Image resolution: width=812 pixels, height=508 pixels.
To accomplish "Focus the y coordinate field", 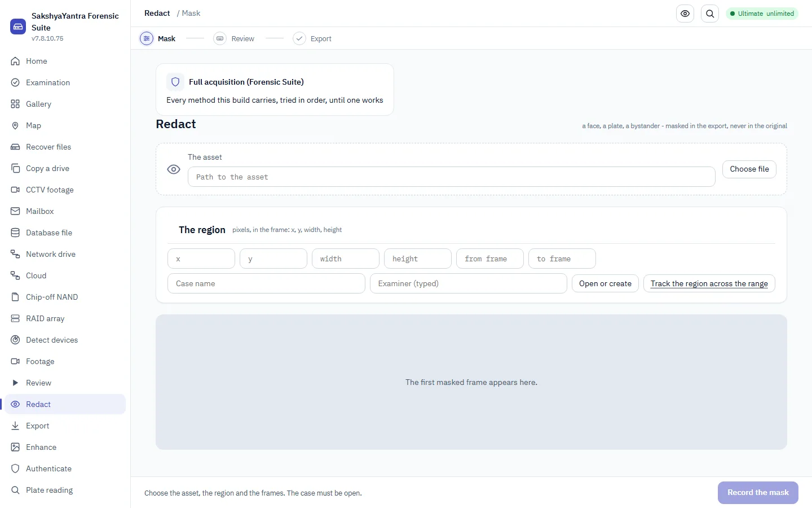I will 273,259.
